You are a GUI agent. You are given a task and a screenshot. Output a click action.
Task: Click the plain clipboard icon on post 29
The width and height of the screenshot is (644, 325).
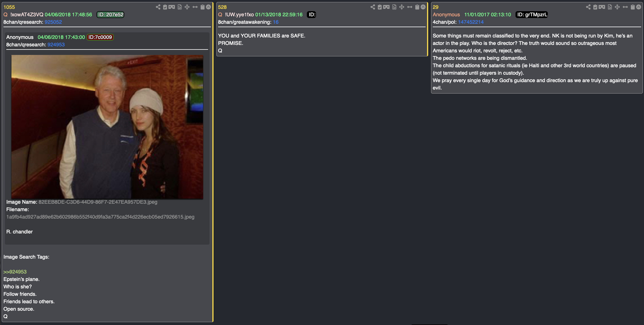click(x=633, y=7)
